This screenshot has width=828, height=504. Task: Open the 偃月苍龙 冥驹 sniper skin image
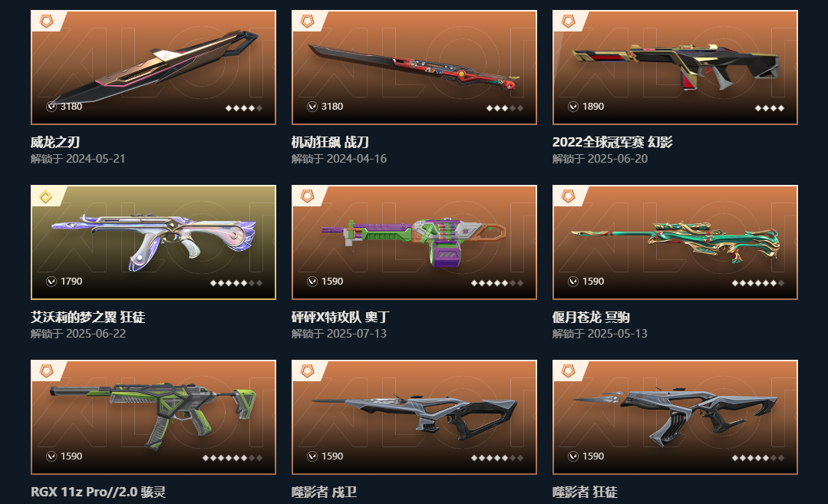(675, 242)
